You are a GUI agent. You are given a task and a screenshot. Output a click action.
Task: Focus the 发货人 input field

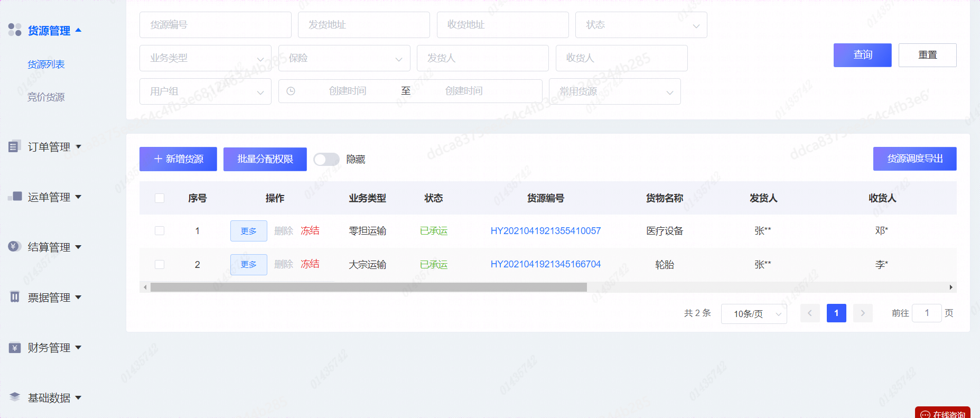483,58
